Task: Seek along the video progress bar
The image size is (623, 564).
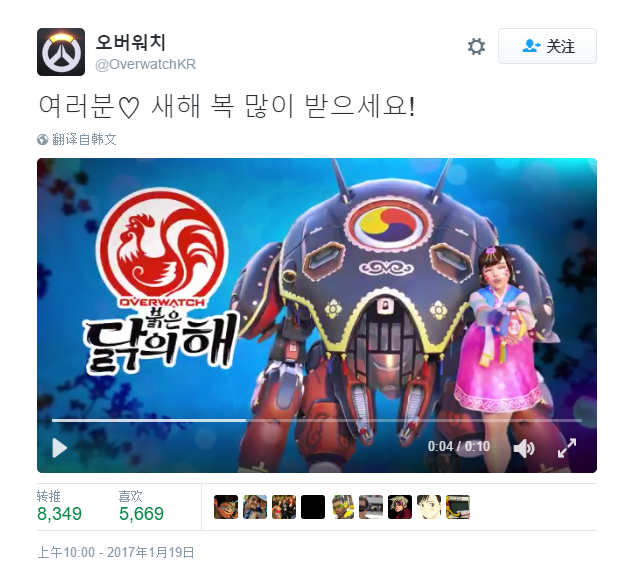Action: click(x=317, y=420)
